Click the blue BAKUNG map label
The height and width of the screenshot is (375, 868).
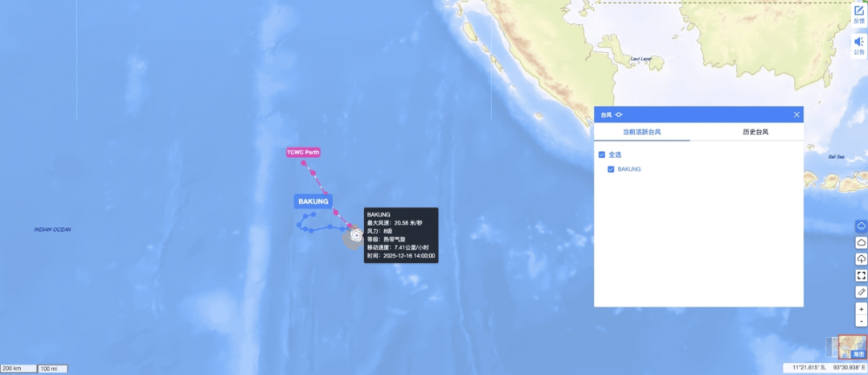[x=313, y=202]
